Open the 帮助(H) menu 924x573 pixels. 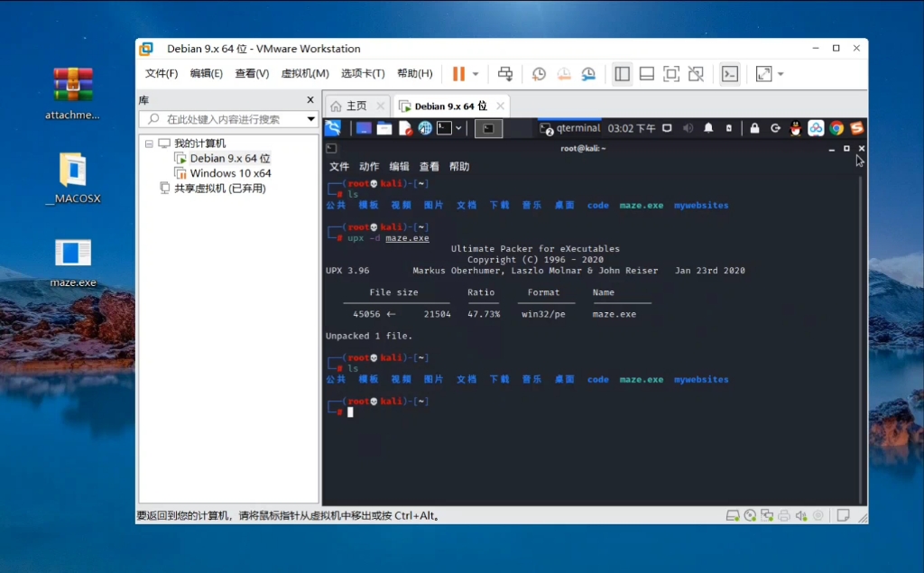click(x=415, y=74)
